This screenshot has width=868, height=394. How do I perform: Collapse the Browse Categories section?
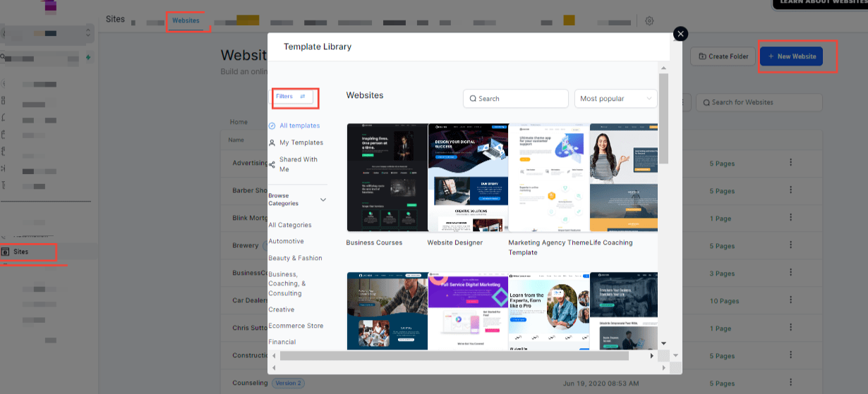[323, 199]
